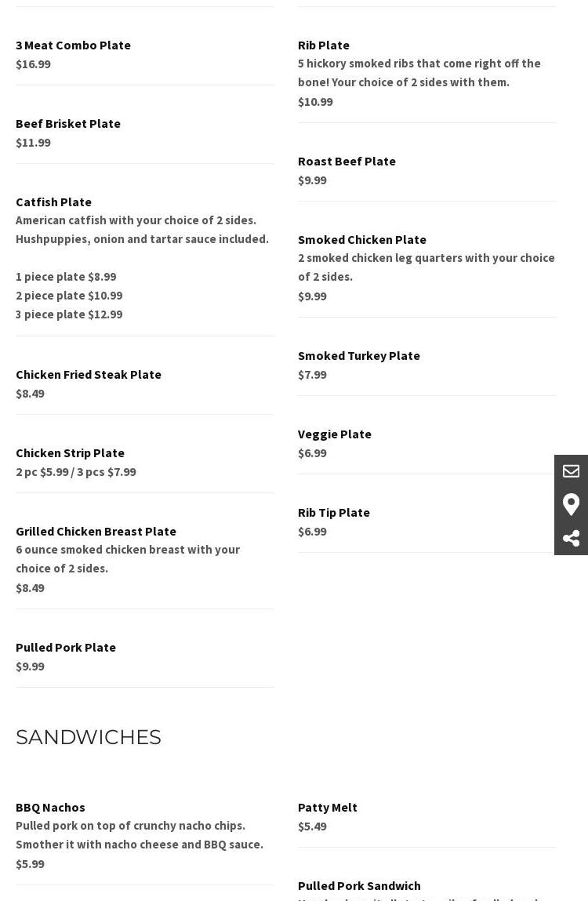Click the Catfish Plate menu item

pyautogui.click(x=53, y=202)
